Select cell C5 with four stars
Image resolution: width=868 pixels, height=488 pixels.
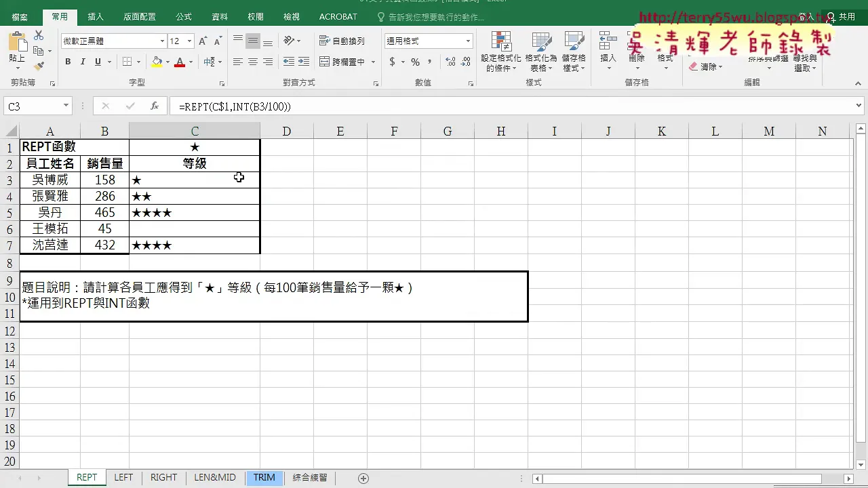[x=195, y=213]
